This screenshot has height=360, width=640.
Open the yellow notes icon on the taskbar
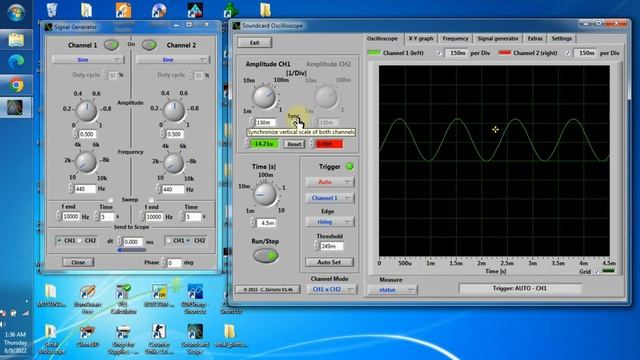tap(16, 40)
